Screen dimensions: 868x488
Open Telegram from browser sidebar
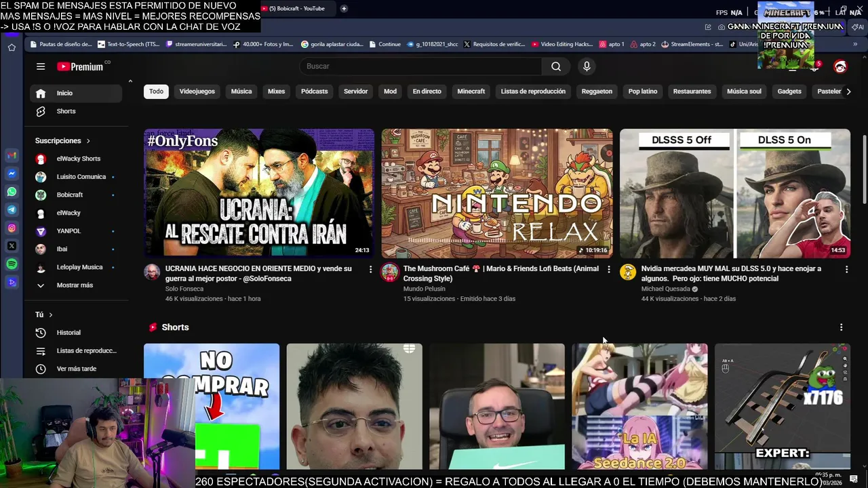tap(12, 210)
